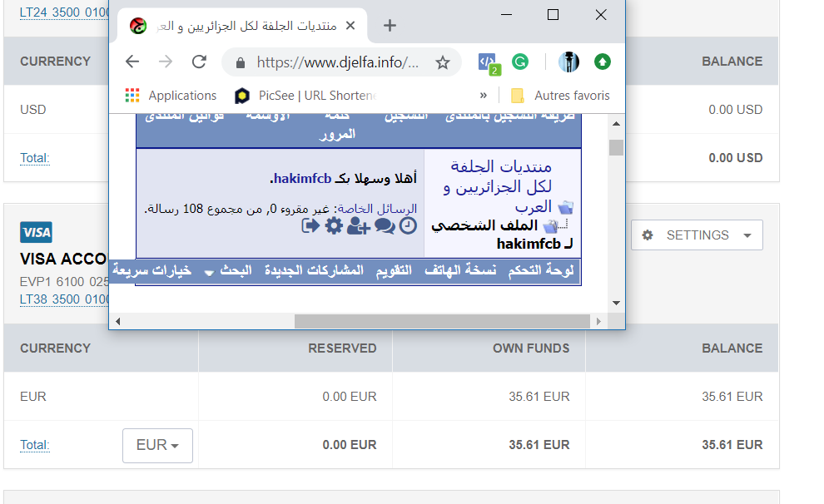Click the VISA card logo
Screen dimensions: 824x504
[36, 232]
